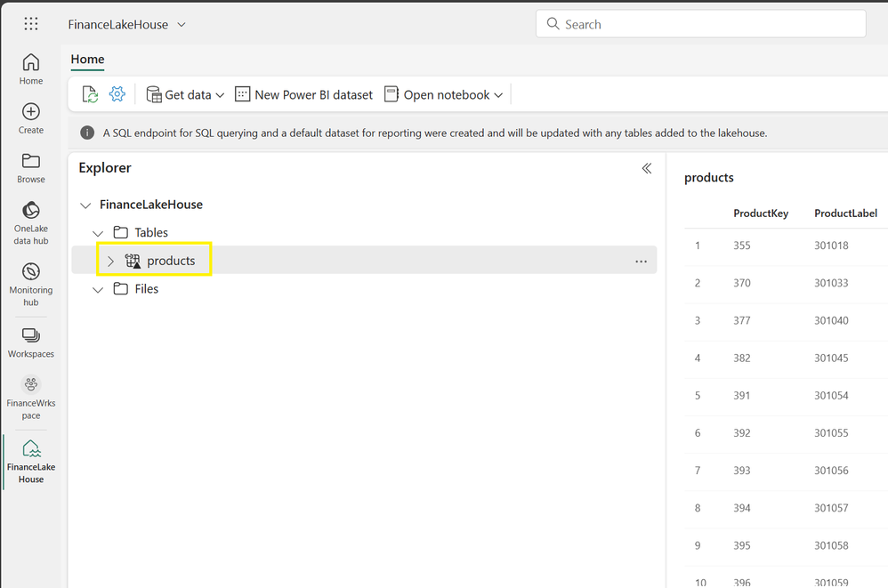Click into the Search box
Image resolution: width=888 pixels, height=588 pixels.
click(x=700, y=24)
